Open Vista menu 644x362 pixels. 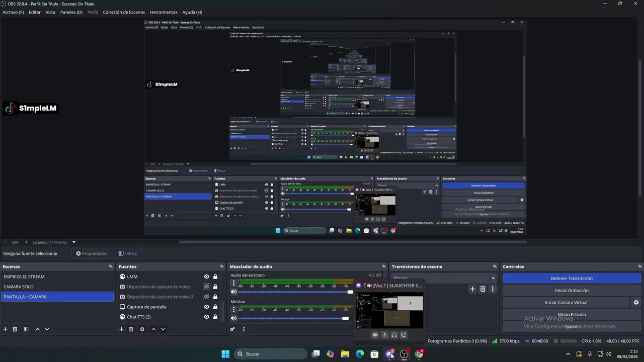(50, 12)
